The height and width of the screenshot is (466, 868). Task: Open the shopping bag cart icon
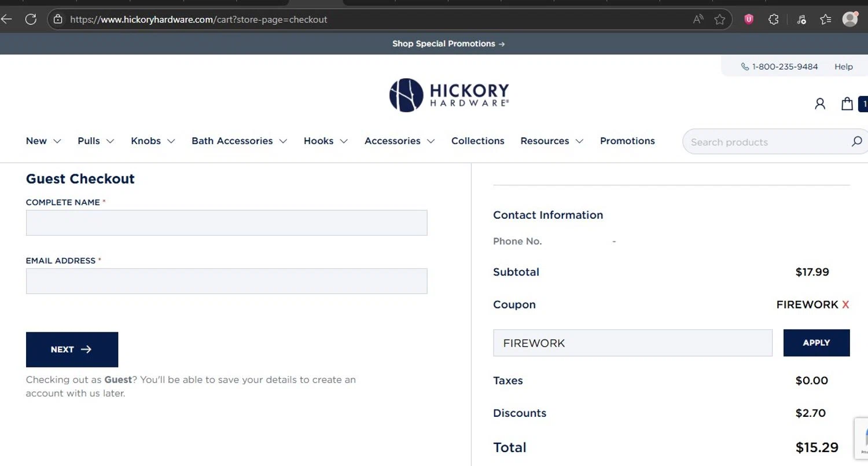pyautogui.click(x=847, y=104)
